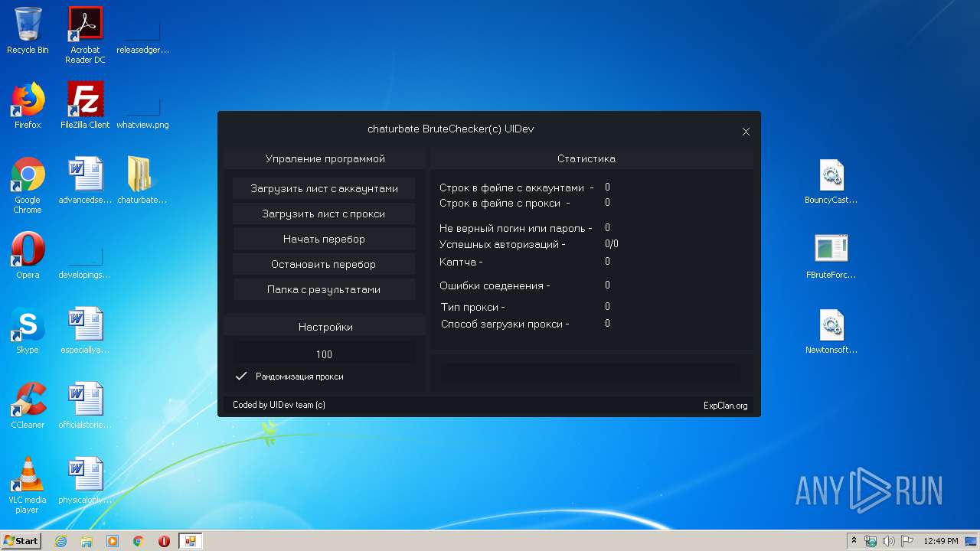The height and width of the screenshot is (551, 980).
Task: Select the officialstorie Word document
Action: click(85, 406)
